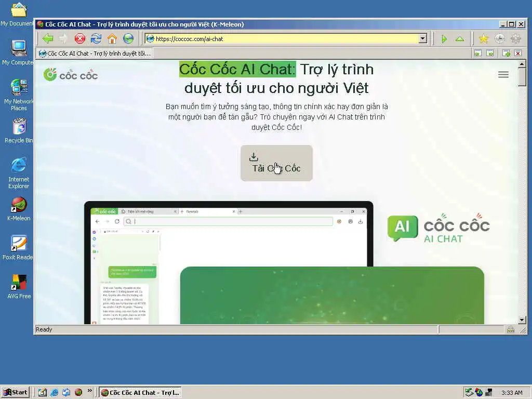Open the History clock icon
The width and height of the screenshot is (532, 399).
pyautogui.click(x=499, y=38)
